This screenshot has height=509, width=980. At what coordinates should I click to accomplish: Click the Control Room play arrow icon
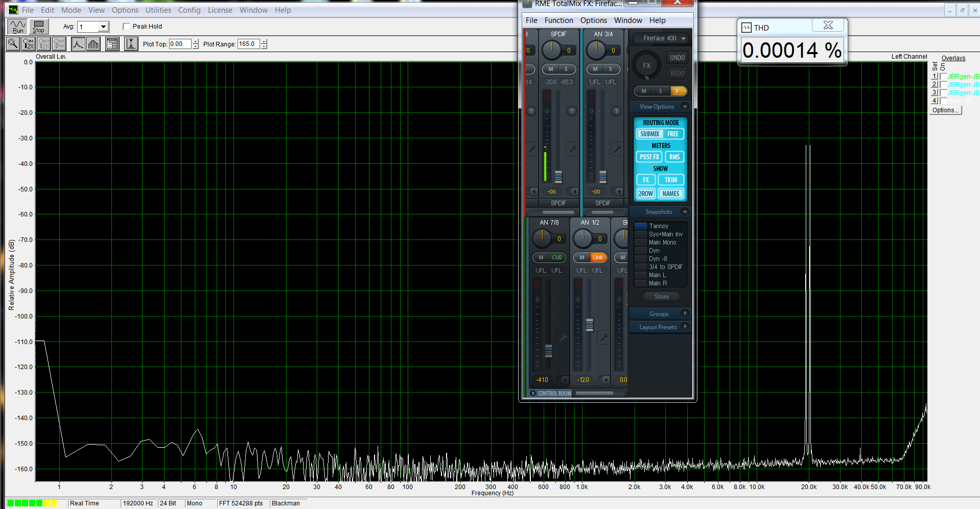(533, 393)
